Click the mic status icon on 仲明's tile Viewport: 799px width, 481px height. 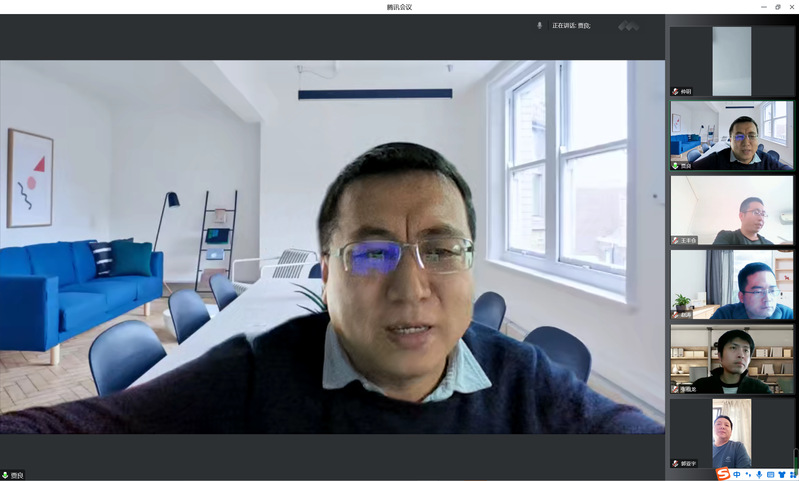(675, 91)
